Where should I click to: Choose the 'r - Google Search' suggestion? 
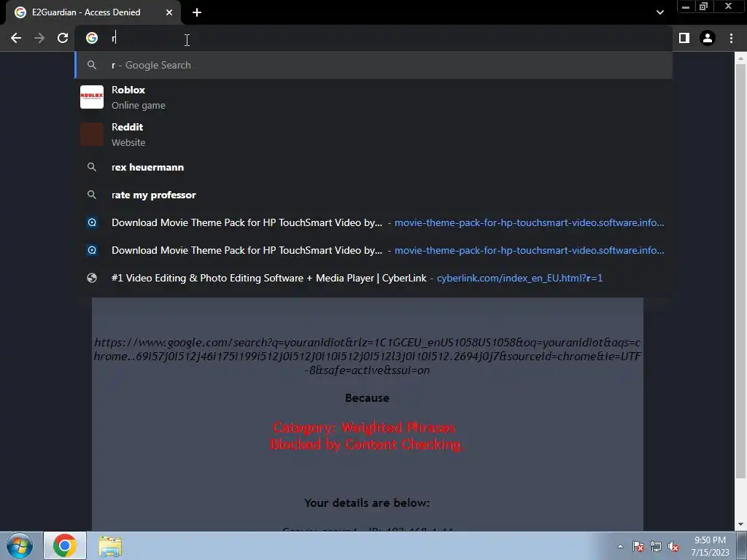point(374,65)
